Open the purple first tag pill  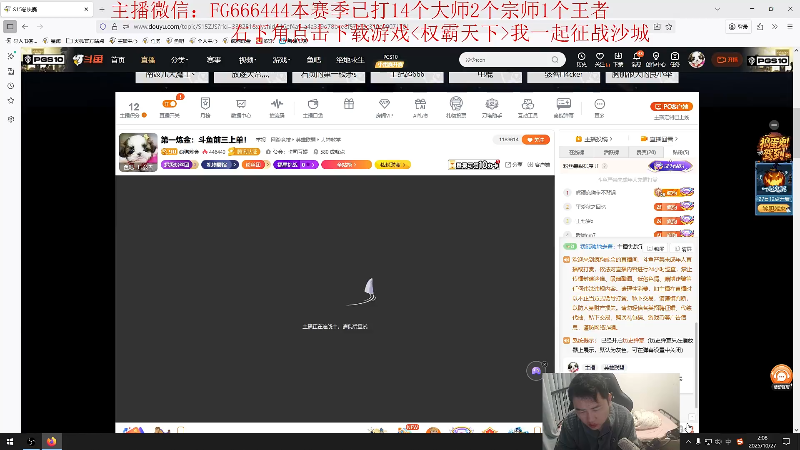[179, 165]
